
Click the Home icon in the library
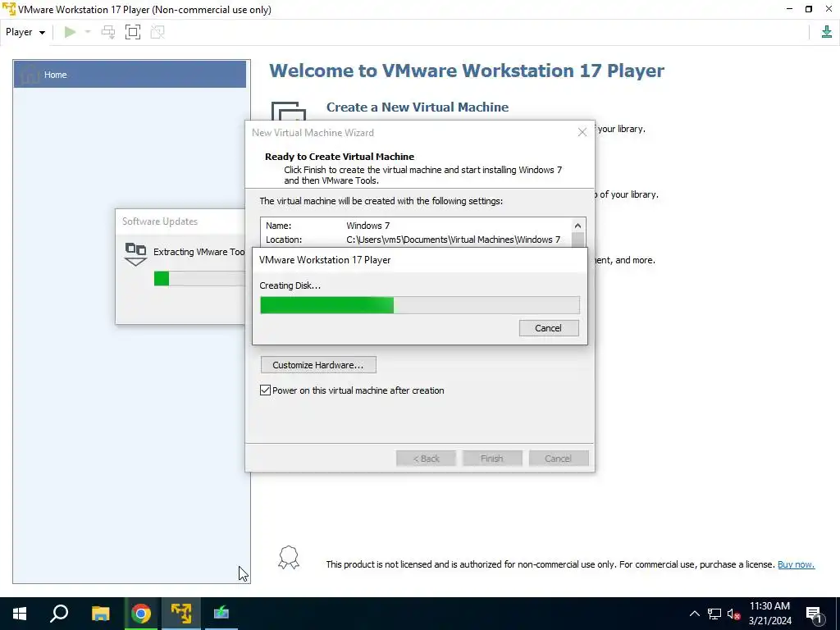pyautogui.click(x=30, y=75)
